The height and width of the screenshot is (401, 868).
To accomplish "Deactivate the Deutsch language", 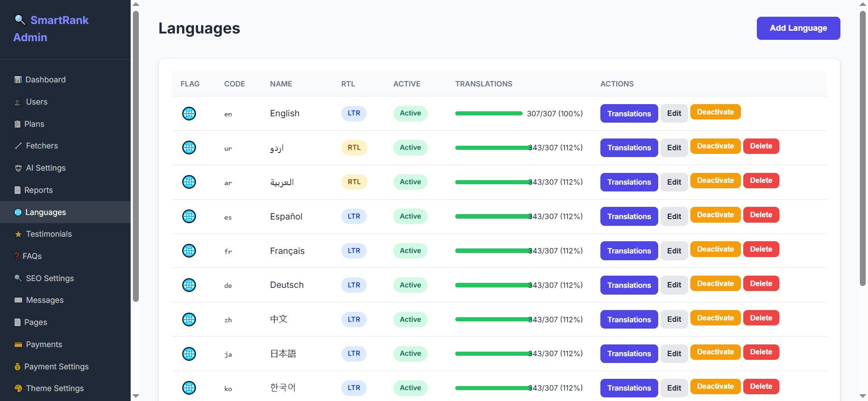I will [x=715, y=284].
